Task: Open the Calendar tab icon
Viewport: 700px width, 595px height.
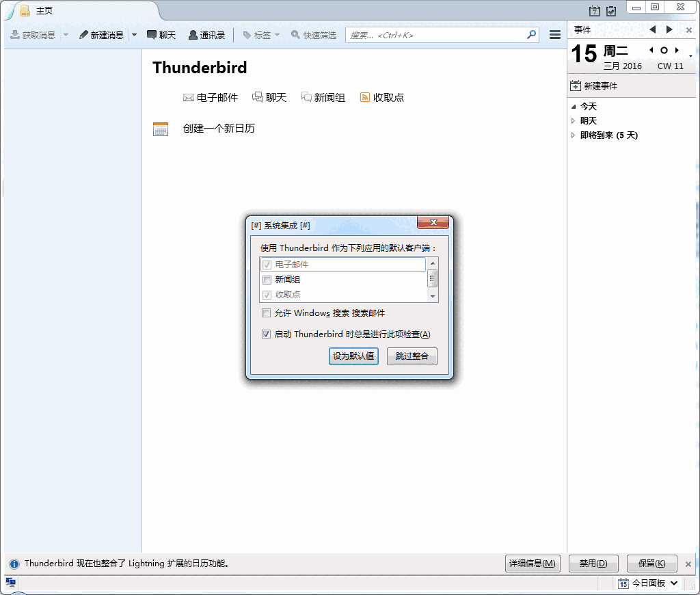Action: coord(594,11)
